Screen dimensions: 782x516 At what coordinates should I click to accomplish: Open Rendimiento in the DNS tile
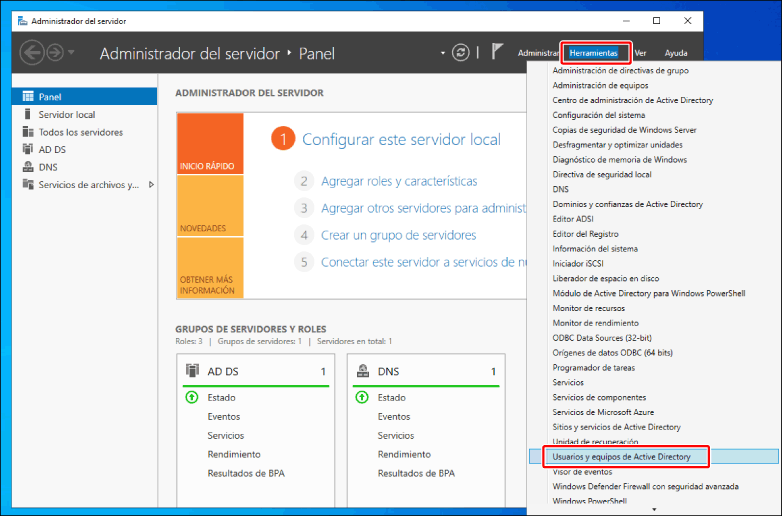point(404,454)
